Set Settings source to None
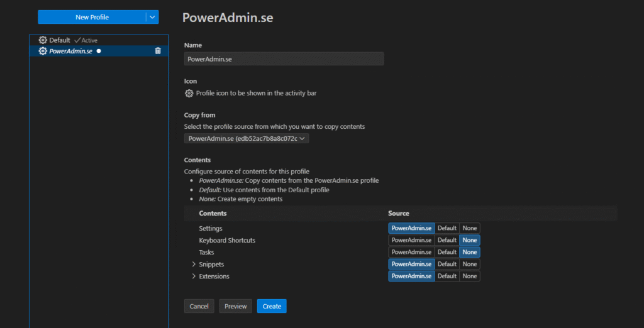The height and width of the screenshot is (328, 644). coord(469,228)
